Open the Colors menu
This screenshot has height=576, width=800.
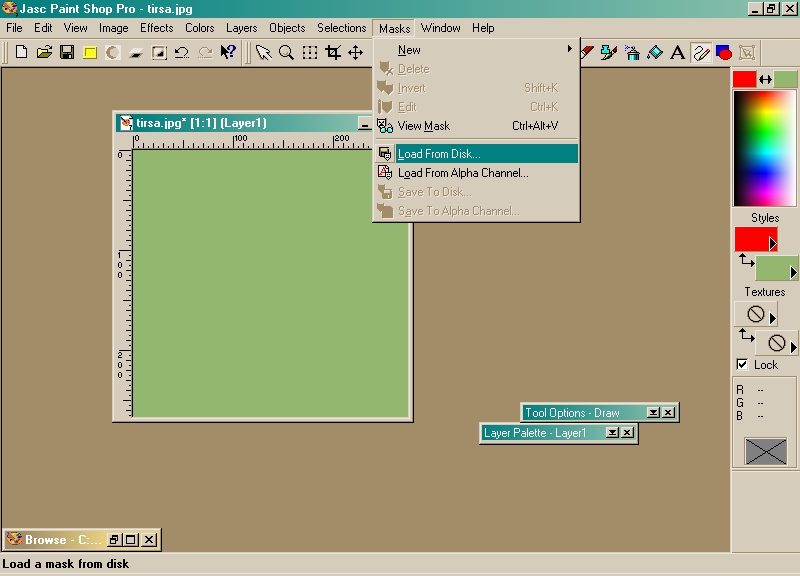199,28
